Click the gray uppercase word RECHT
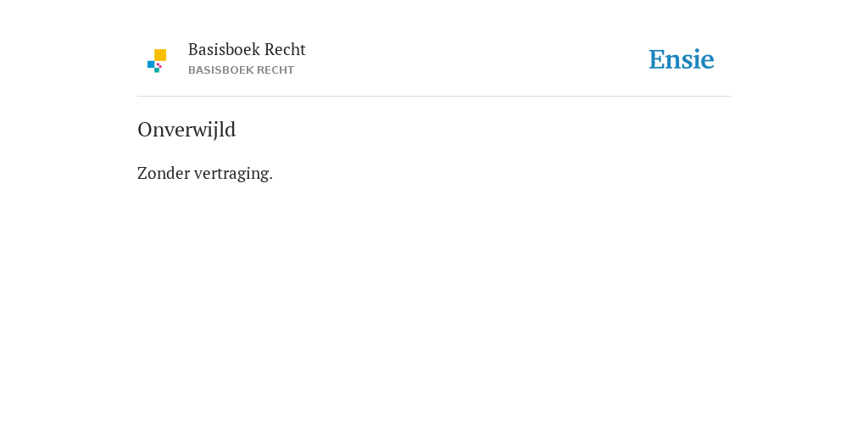 coord(275,70)
